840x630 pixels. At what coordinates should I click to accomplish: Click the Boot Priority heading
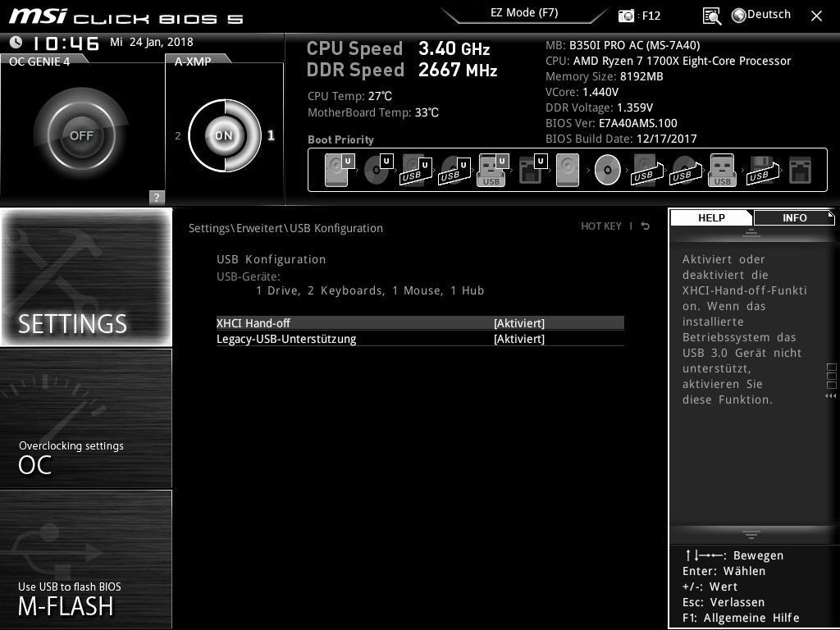340,139
